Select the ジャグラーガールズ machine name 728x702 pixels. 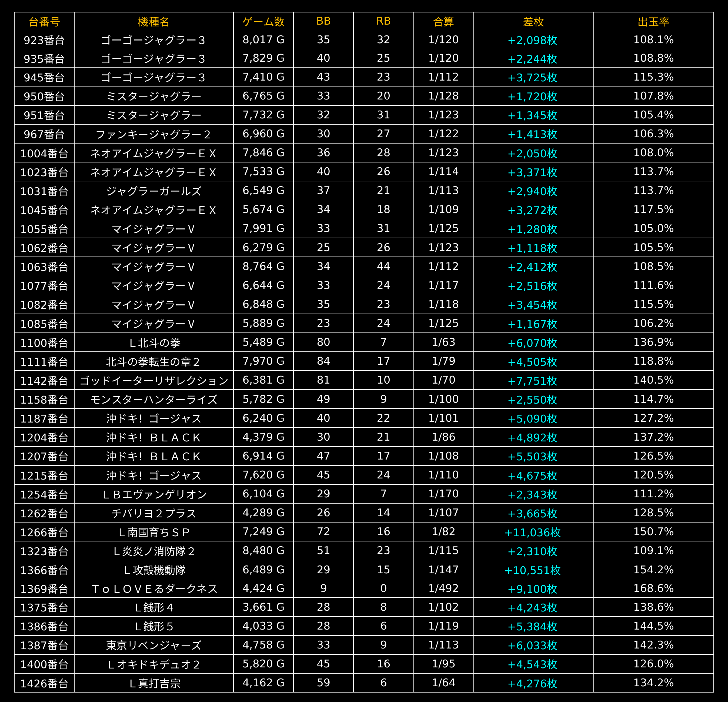pyautogui.click(x=154, y=191)
